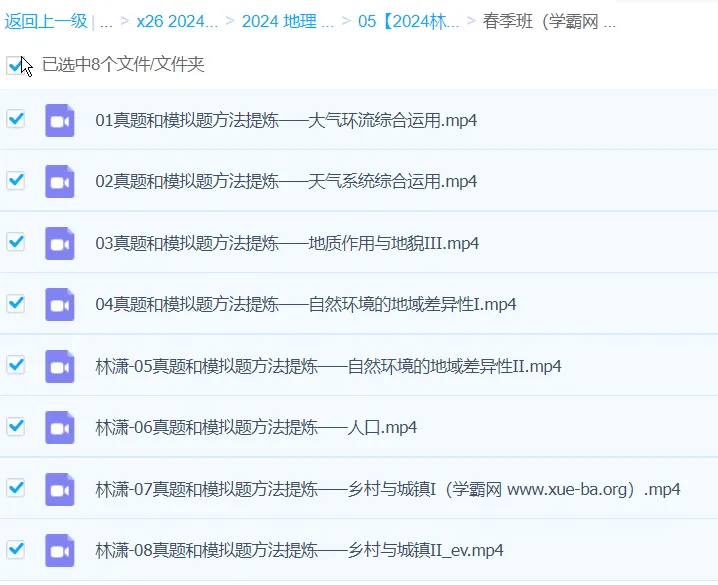Toggle the select-all checkbox beside 已选中8个文件
The height and width of the screenshot is (585, 718).
(15, 65)
